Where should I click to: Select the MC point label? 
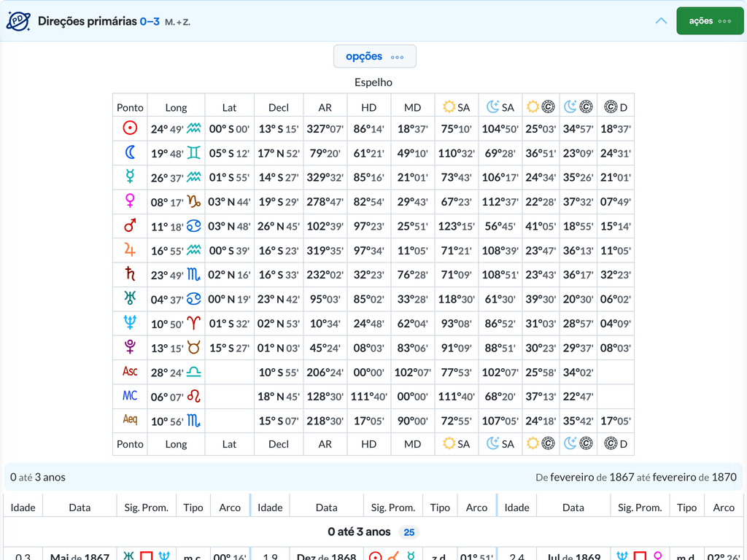pyautogui.click(x=130, y=396)
